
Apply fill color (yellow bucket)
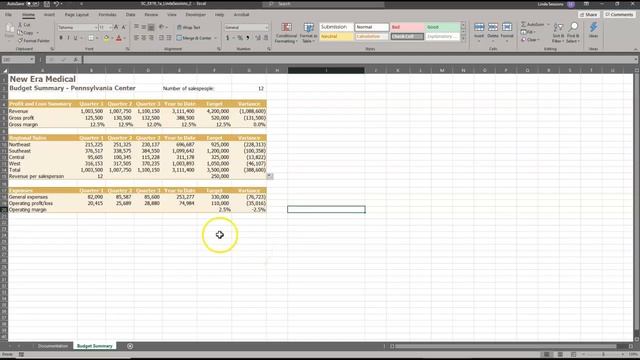pos(106,38)
